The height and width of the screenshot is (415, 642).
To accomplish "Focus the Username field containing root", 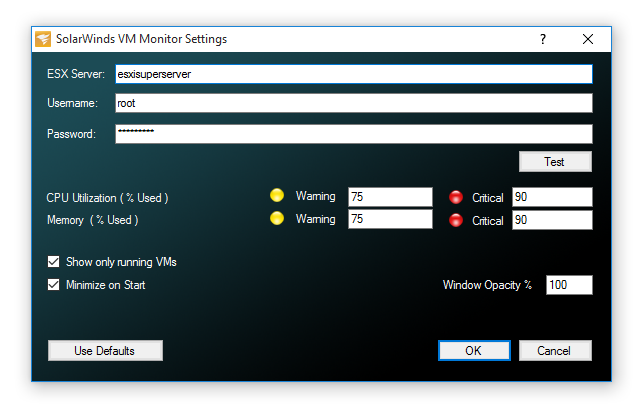I will (x=354, y=103).
